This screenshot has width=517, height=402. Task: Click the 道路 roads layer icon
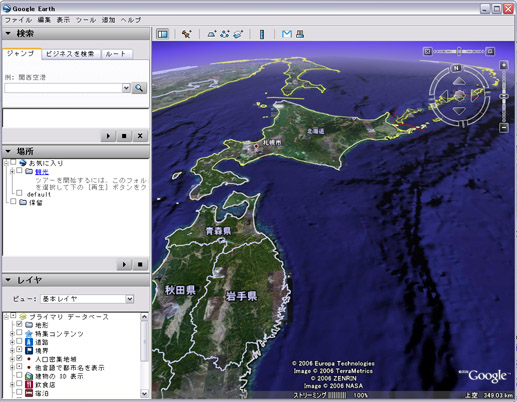coord(29,342)
